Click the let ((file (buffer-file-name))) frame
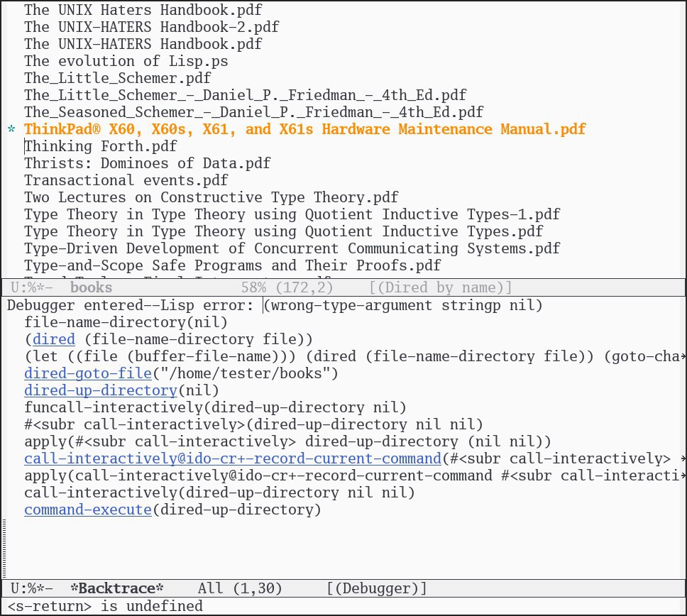This screenshot has width=687, height=616. tap(354, 356)
